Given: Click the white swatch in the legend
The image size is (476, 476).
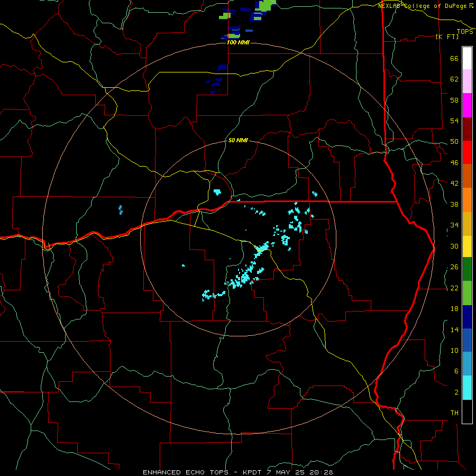Looking at the screenshot, I should point(467,58).
